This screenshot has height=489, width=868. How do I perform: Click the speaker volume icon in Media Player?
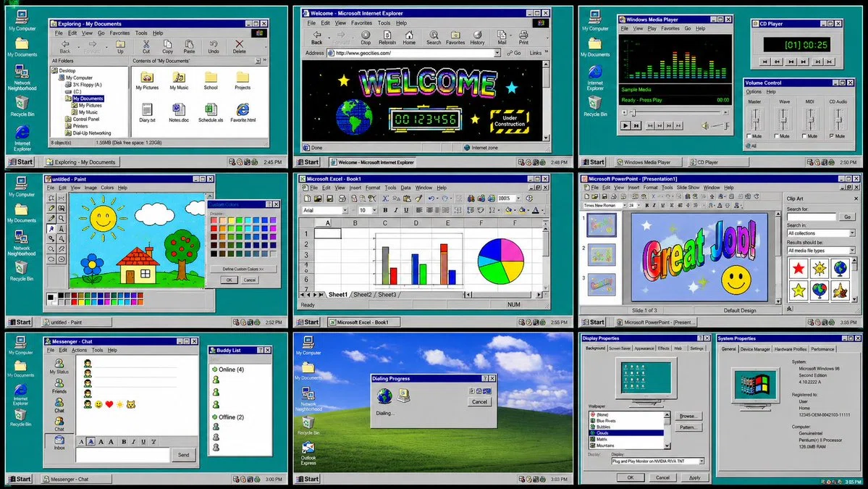tap(705, 126)
